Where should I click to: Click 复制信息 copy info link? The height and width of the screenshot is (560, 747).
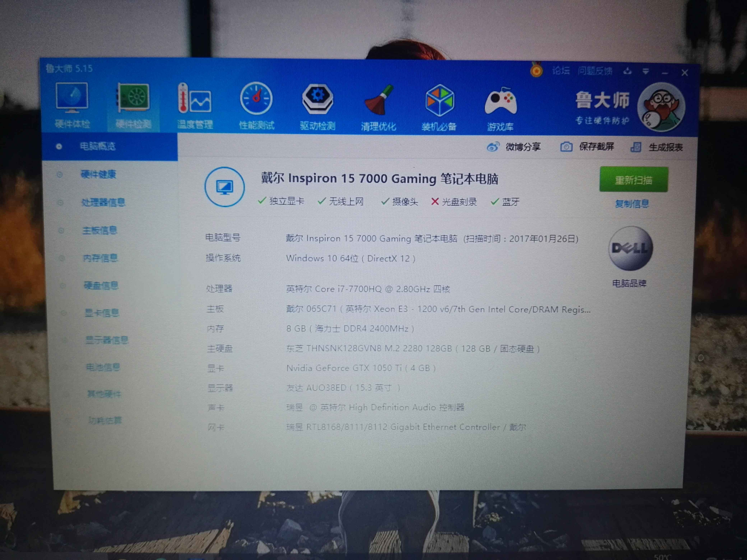click(x=632, y=204)
